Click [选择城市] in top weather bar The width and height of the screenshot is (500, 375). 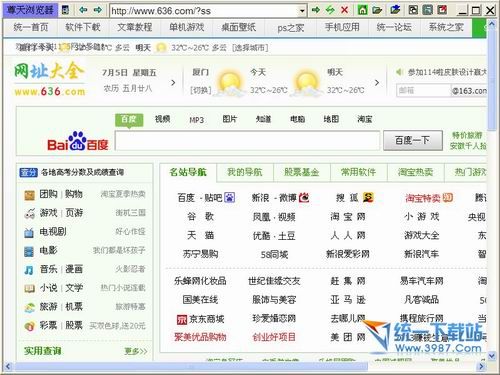[250, 48]
